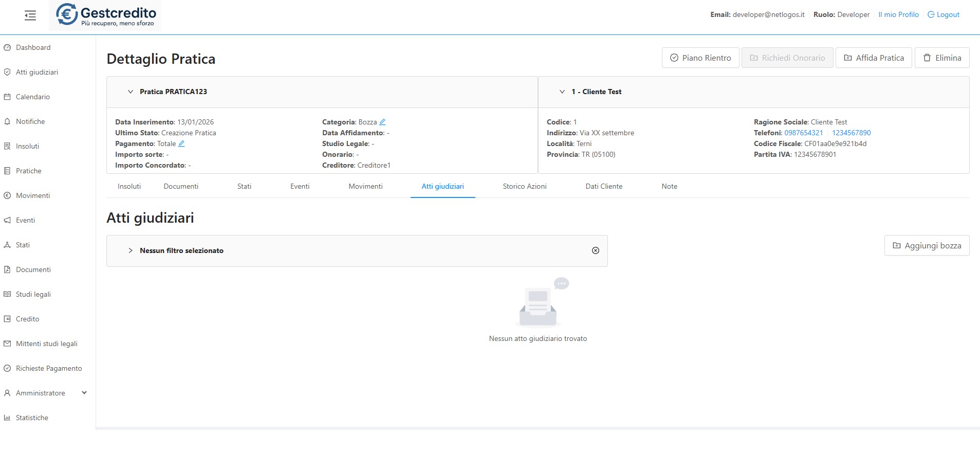Image resolution: width=980 pixels, height=451 pixels.
Task: Edit the Pagamento Totale pencil icon
Action: click(181, 143)
